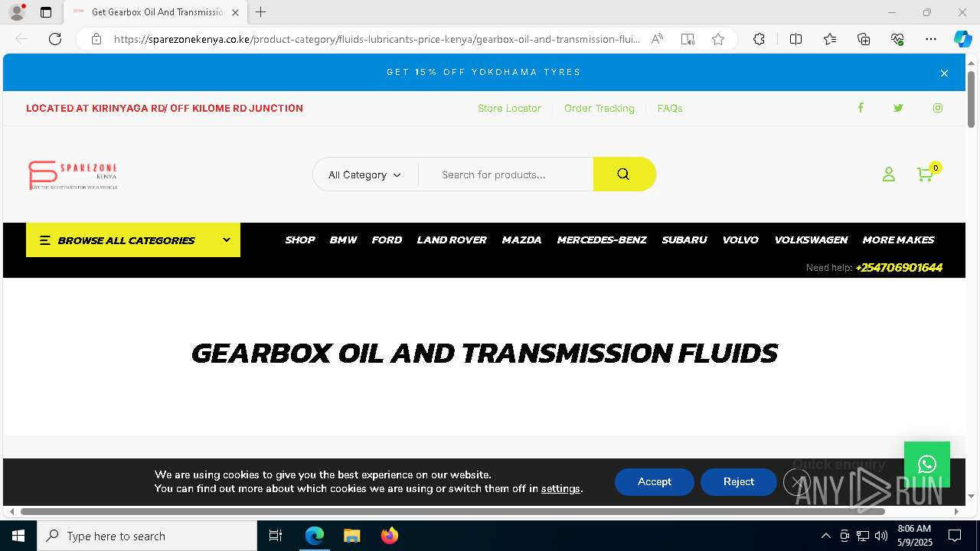Click the Yokohama tyres promo text
The image size is (980, 551).
pos(484,72)
